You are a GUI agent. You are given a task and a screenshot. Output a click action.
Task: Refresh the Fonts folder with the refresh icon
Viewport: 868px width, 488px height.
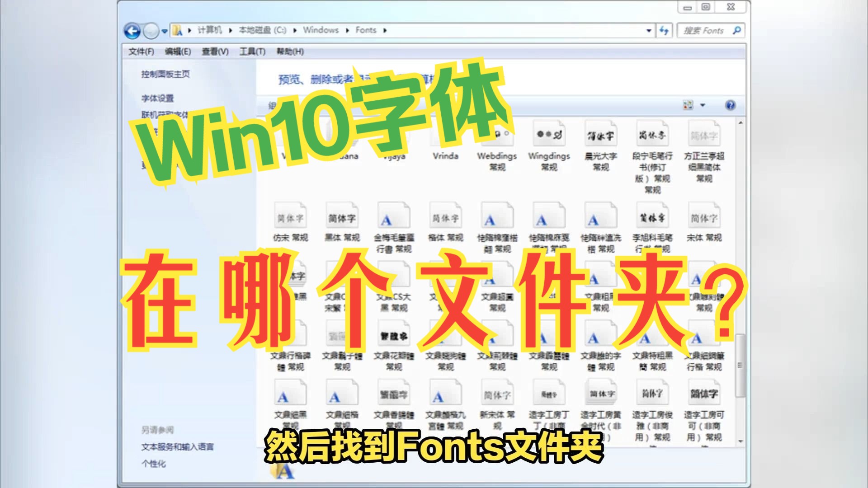click(x=664, y=30)
